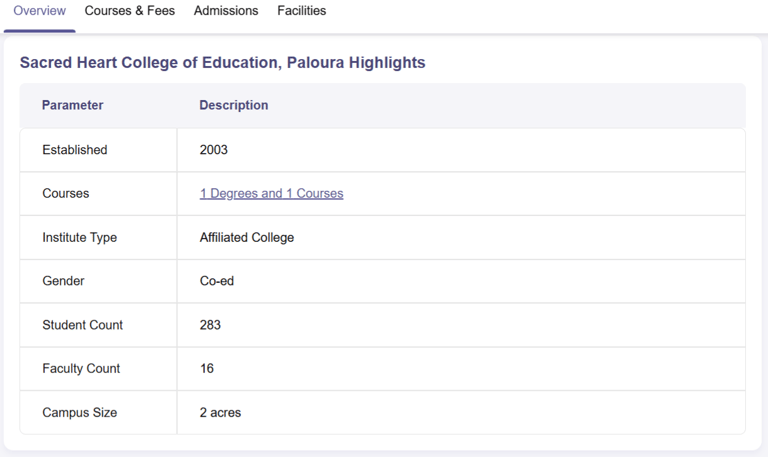The image size is (768, 457).
Task: Click the 2003 established year value
Action: click(213, 150)
